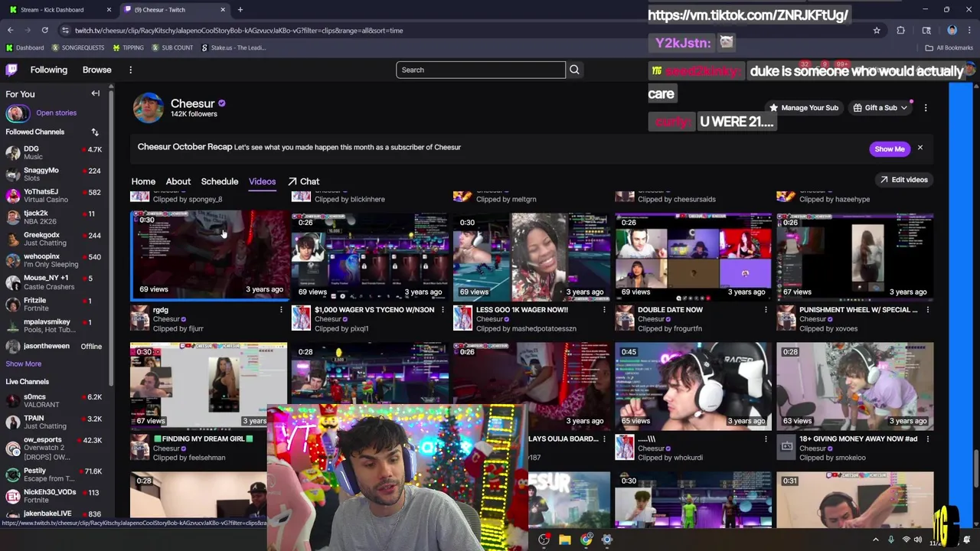This screenshot has width=980, height=551.
Task: Open All Bookmarks folder
Action: 949,47
